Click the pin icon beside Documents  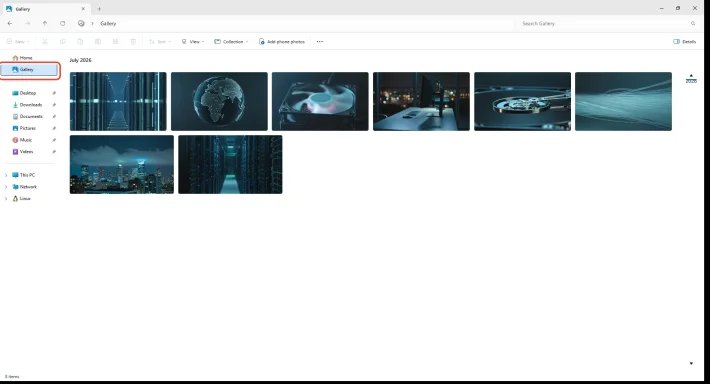pyautogui.click(x=54, y=117)
